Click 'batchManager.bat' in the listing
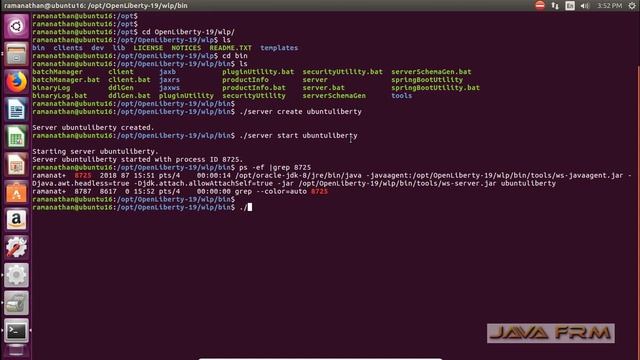640x360 pixels. [66, 80]
